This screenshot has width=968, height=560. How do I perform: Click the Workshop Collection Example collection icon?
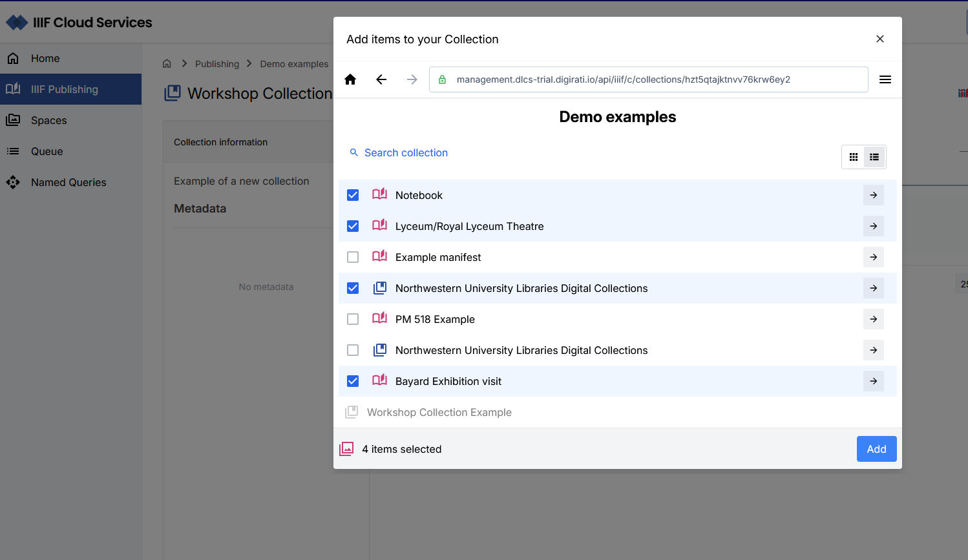(352, 412)
